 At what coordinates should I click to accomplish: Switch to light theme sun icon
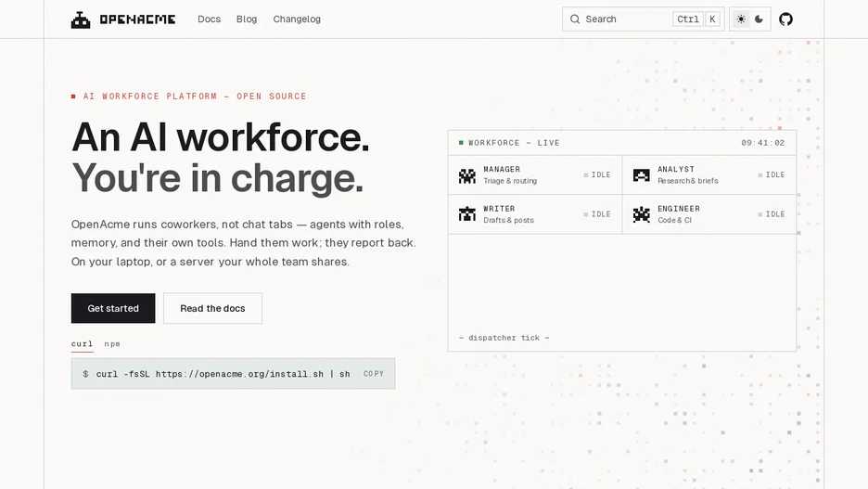[x=741, y=19]
